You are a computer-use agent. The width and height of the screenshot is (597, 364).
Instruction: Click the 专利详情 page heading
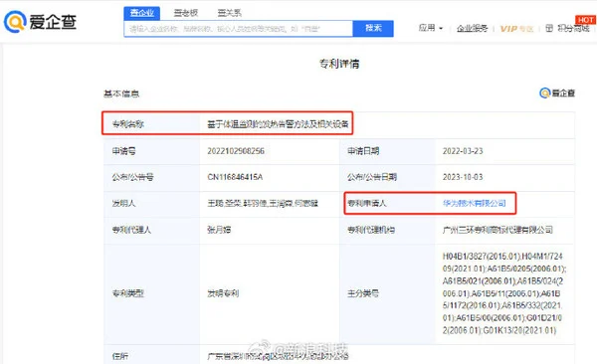point(339,64)
